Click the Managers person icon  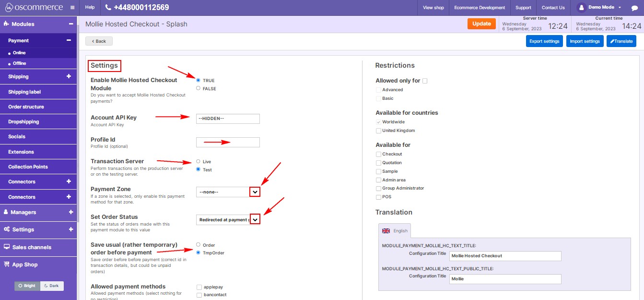pyautogui.click(x=6, y=212)
